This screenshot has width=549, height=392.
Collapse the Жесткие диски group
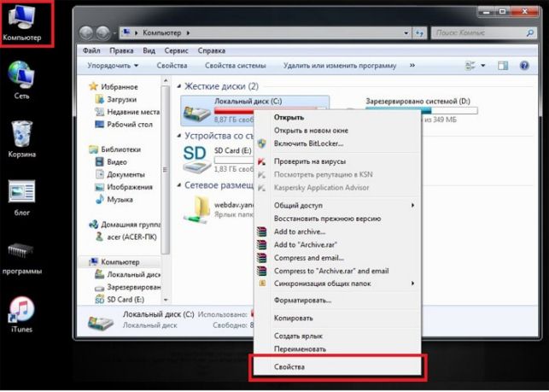click(179, 86)
